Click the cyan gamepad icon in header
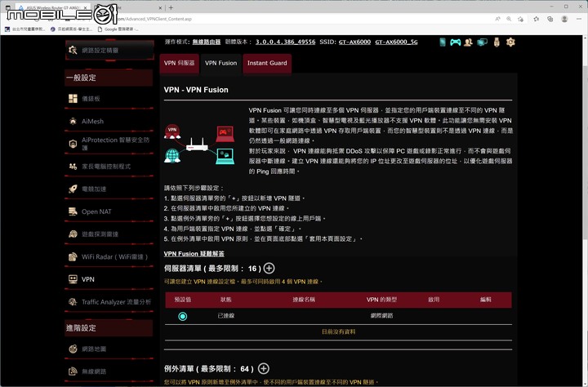The width and height of the screenshot is (588, 387). [x=455, y=42]
